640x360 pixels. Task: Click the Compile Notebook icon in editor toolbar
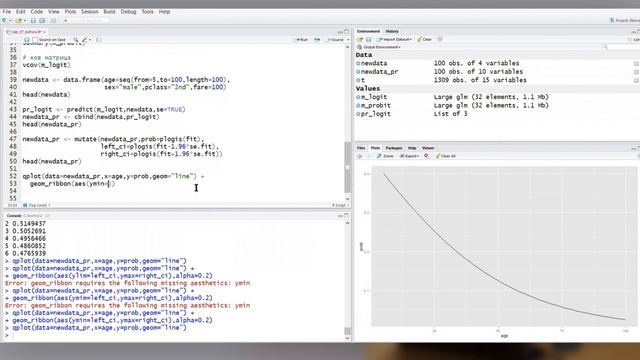click(x=98, y=40)
